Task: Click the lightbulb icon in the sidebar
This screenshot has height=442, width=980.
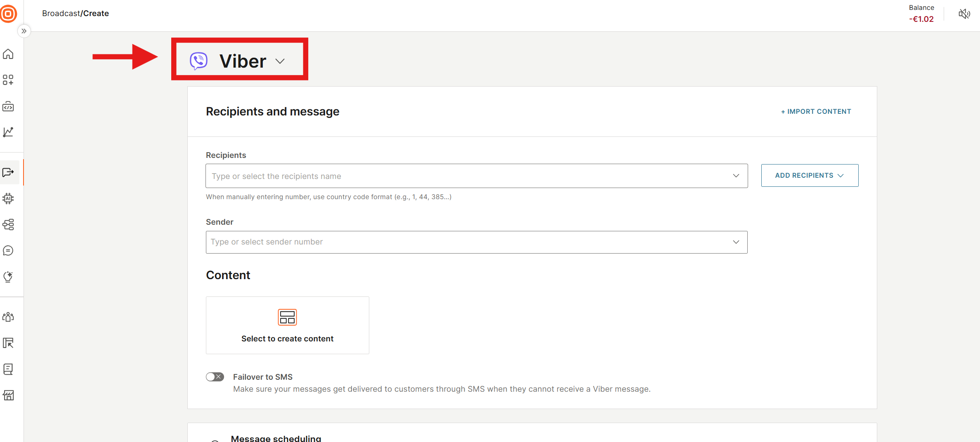Action: pyautogui.click(x=8, y=276)
